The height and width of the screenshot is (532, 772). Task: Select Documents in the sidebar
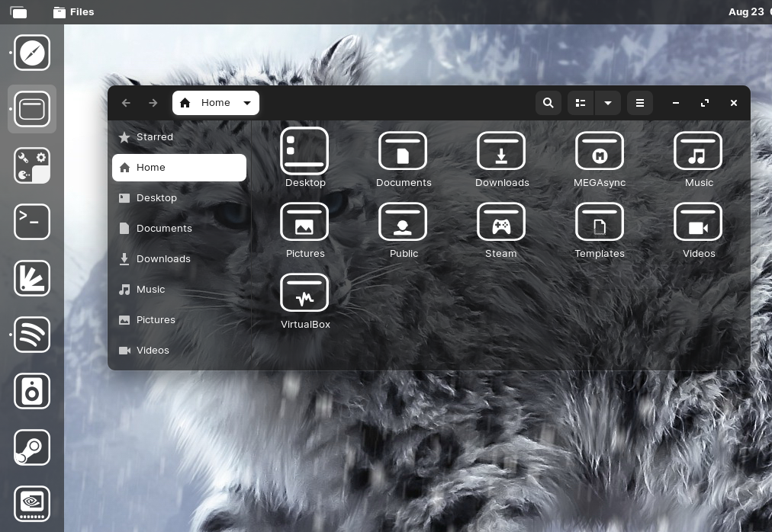tap(179, 229)
